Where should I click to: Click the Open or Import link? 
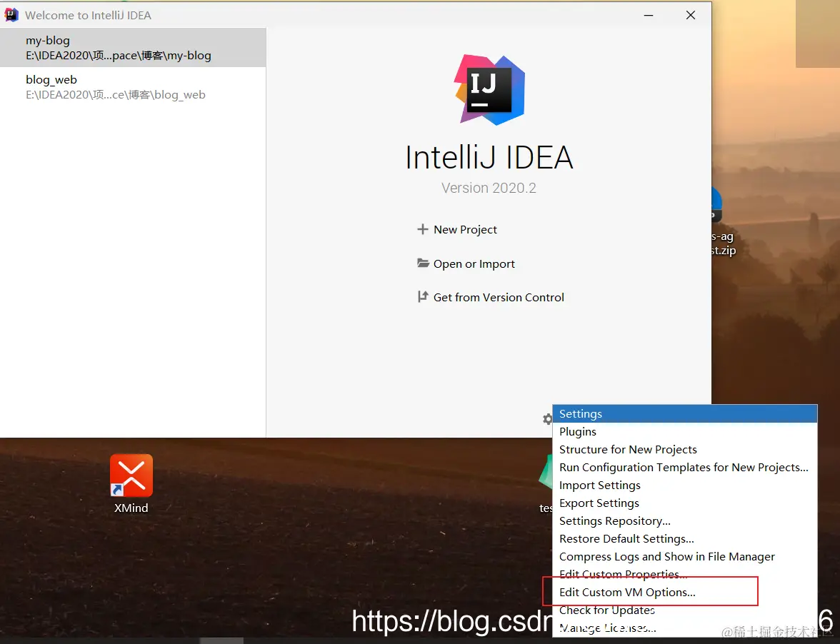point(474,264)
